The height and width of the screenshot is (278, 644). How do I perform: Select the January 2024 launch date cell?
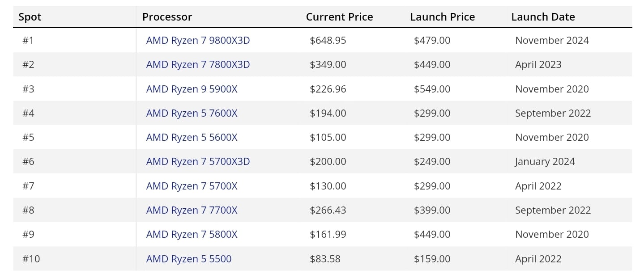545,161
